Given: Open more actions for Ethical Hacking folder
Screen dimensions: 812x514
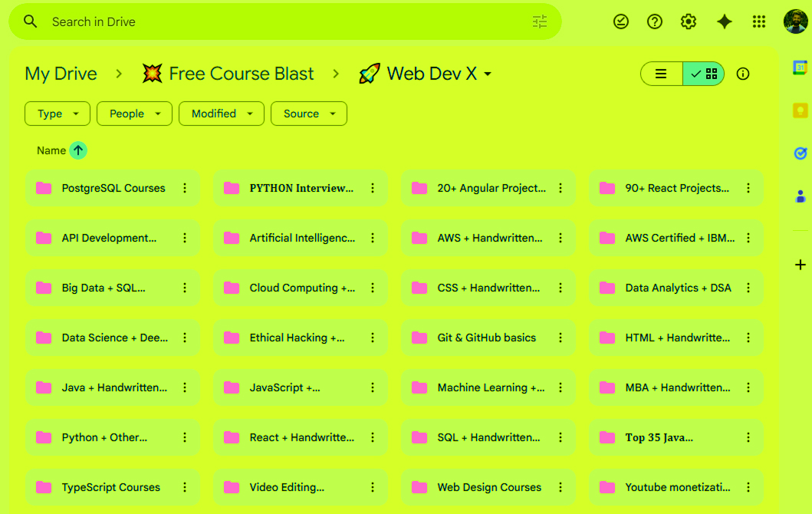Looking at the screenshot, I should pos(373,338).
